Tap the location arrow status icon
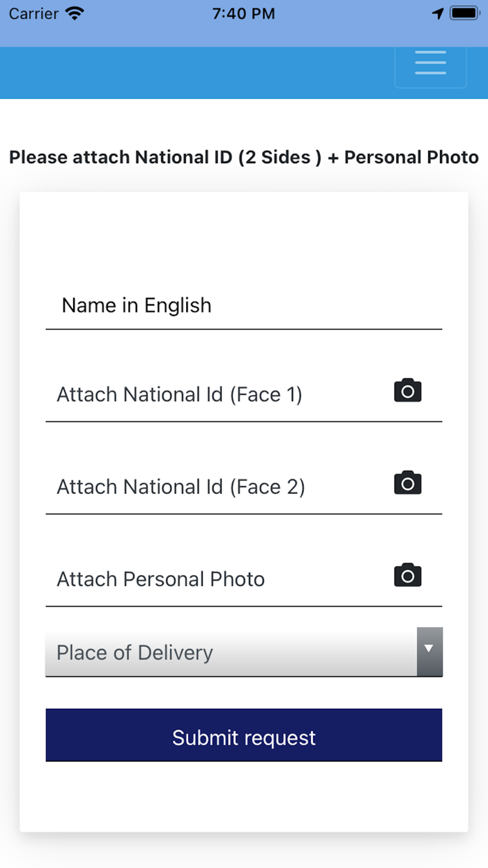The width and height of the screenshot is (488, 868). point(438,13)
